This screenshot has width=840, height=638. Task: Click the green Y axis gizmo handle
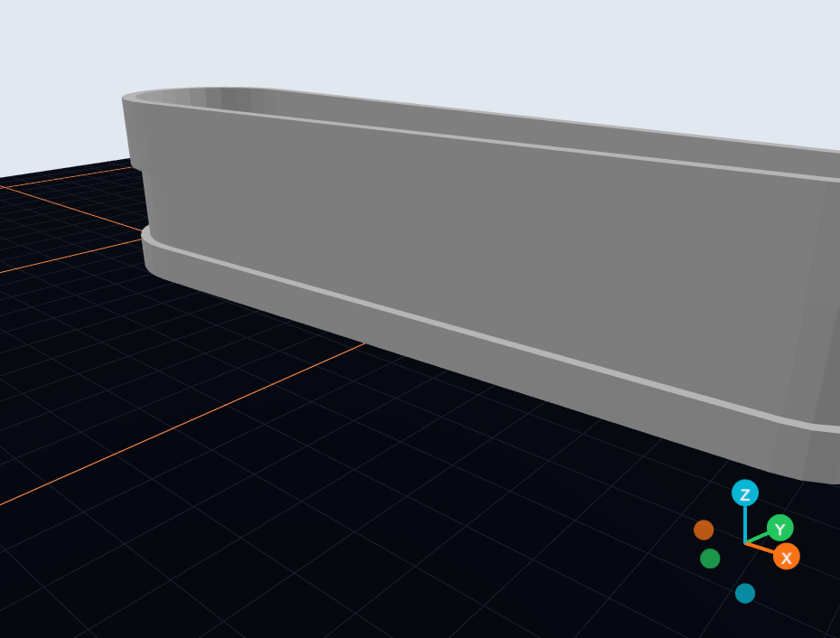point(780,529)
